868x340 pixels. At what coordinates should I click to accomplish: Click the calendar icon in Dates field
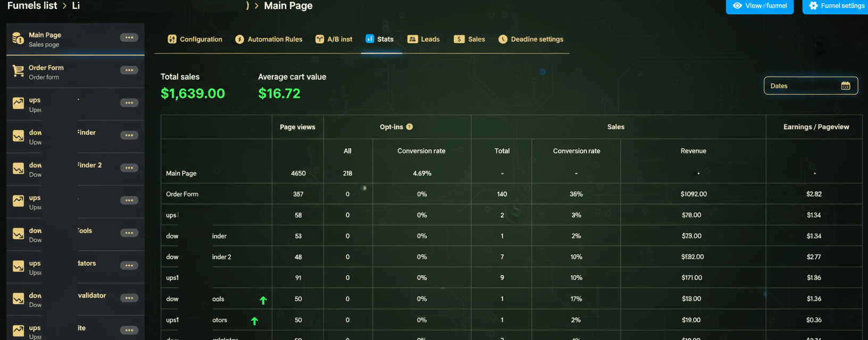pyautogui.click(x=846, y=86)
